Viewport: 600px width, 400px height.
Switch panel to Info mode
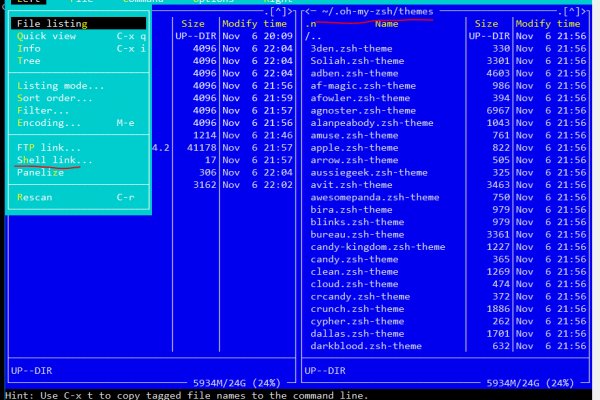click(29, 48)
